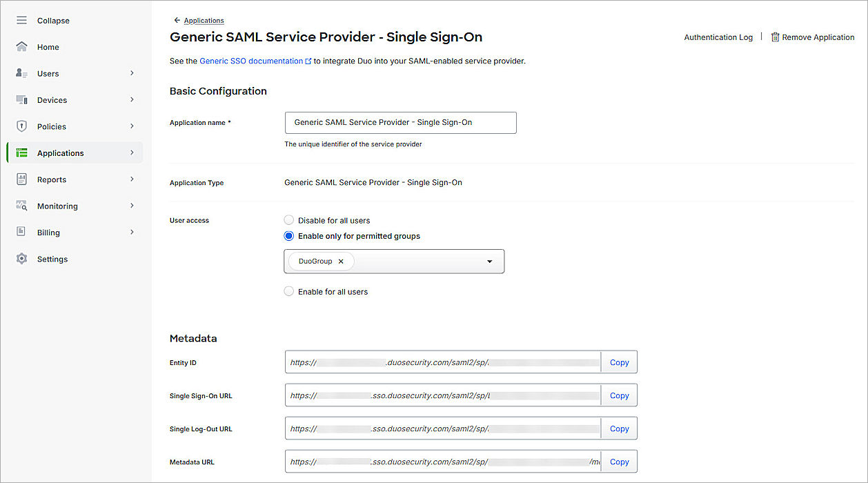Viewport: 868px width, 483px height.
Task: Expand the Applications sidebar item
Action: click(x=132, y=152)
